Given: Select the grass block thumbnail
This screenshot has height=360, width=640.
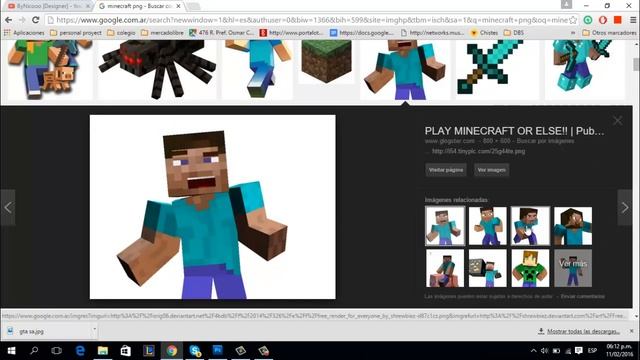Looking at the screenshot, I should pos(326,62).
